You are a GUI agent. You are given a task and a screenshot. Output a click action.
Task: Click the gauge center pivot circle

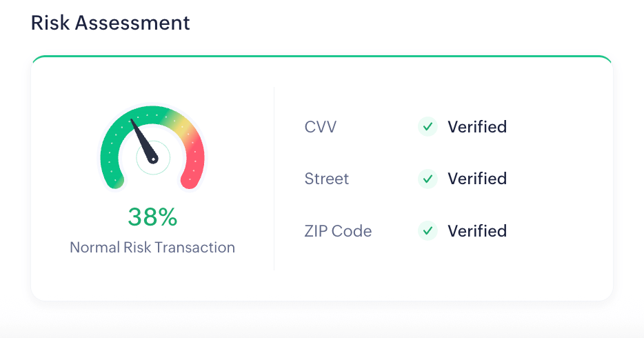coord(153,158)
